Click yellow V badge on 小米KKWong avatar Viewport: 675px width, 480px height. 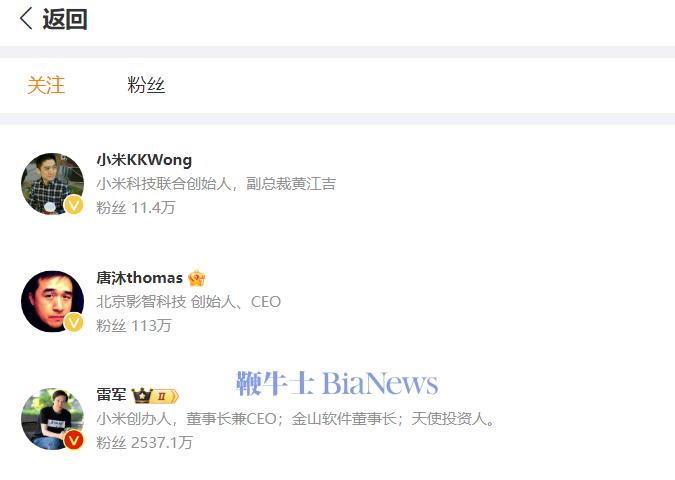74,204
